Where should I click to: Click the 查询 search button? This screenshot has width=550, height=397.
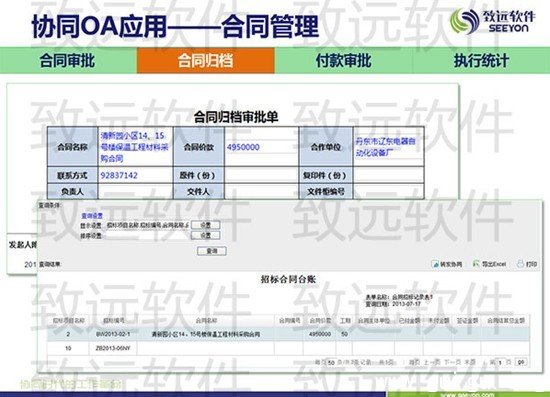coord(212,251)
